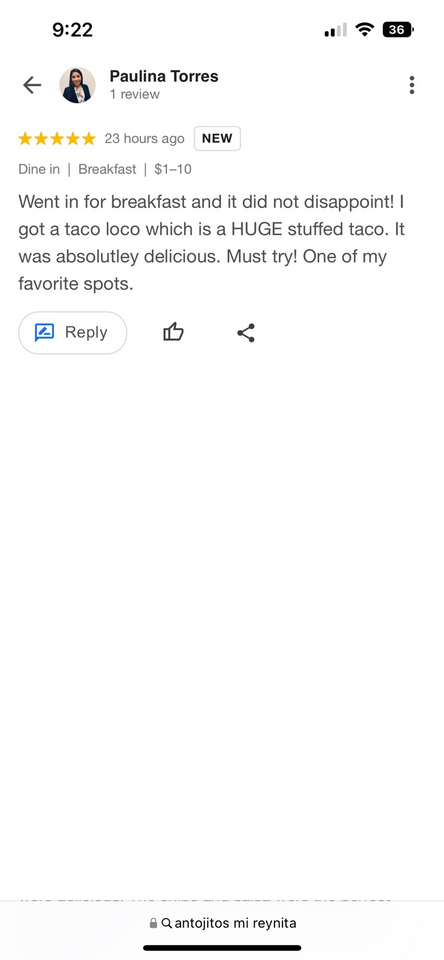This screenshot has height=960, width=444.
Task: Go back using the left arrow
Action: click(x=32, y=85)
